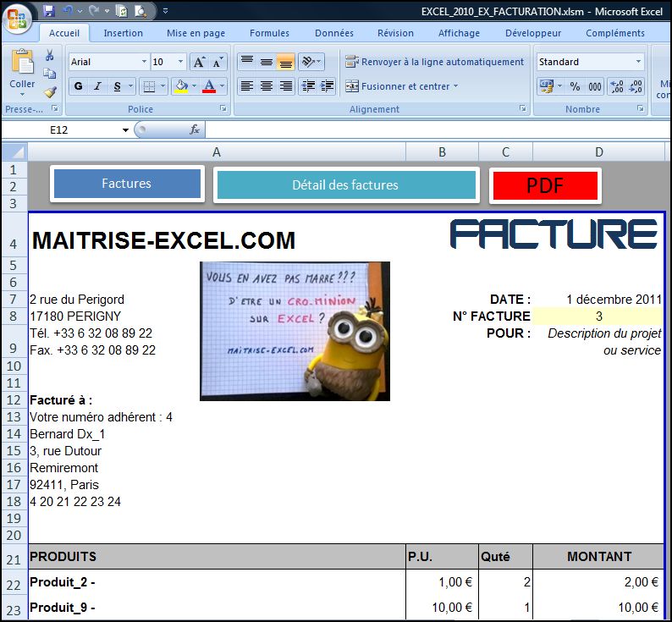Toggle bottom vertical alignment
This screenshot has width=672, height=622.
click(285, 62)
